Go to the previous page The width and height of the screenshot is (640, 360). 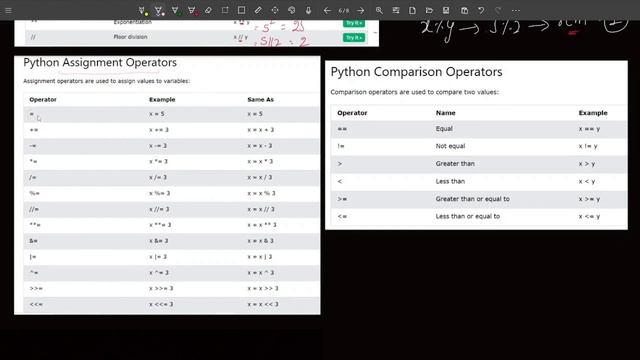[x=327, y=10]
